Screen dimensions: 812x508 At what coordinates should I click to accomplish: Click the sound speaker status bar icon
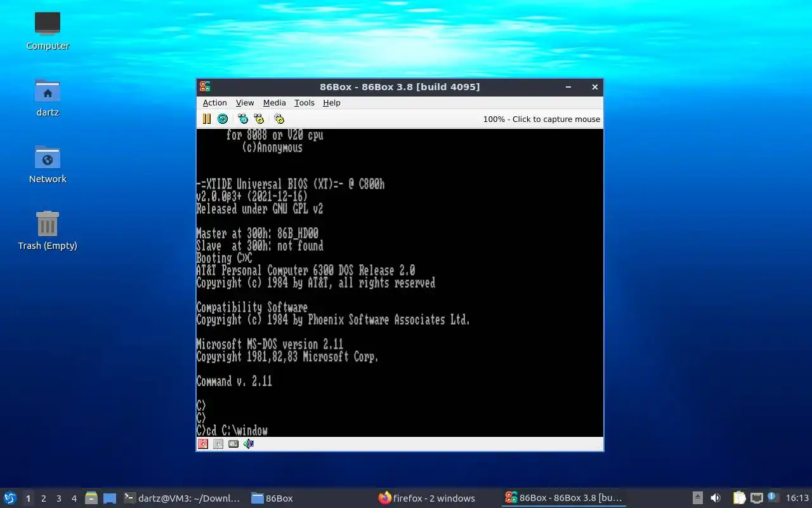(249, 444)
